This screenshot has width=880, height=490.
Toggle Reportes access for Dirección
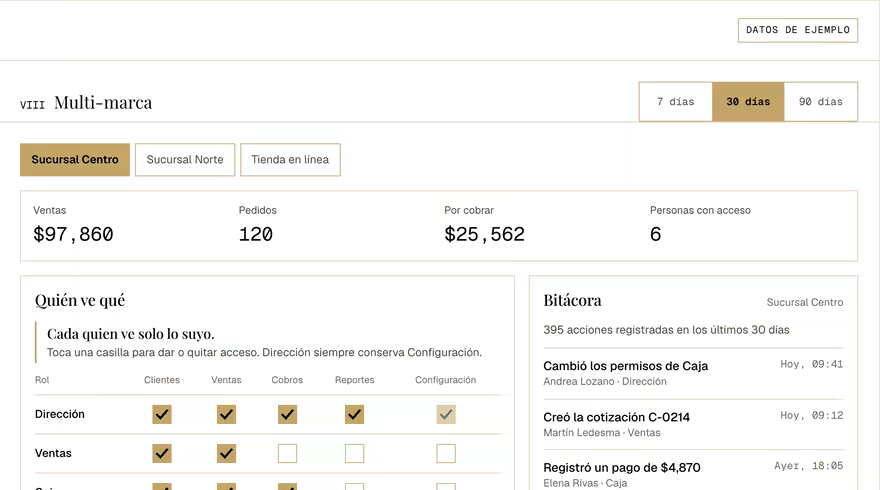pos(354,414)
